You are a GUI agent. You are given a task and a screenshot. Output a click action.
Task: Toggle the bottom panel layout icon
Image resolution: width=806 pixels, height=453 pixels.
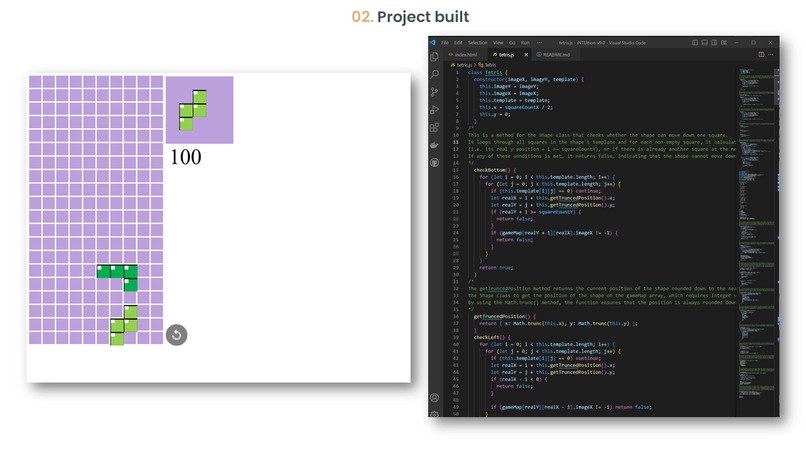(x=705, y=43)
